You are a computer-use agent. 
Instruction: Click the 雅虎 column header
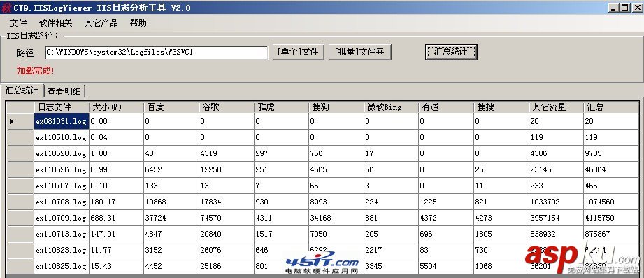coord(281,107)
